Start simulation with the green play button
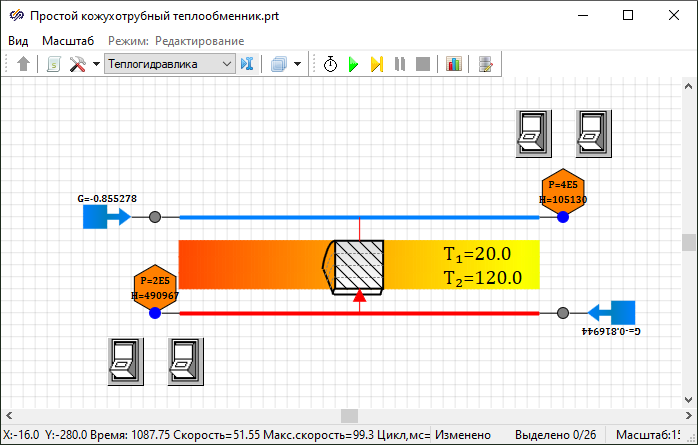This screenshot has width=698, height=445. coord(353,64)
